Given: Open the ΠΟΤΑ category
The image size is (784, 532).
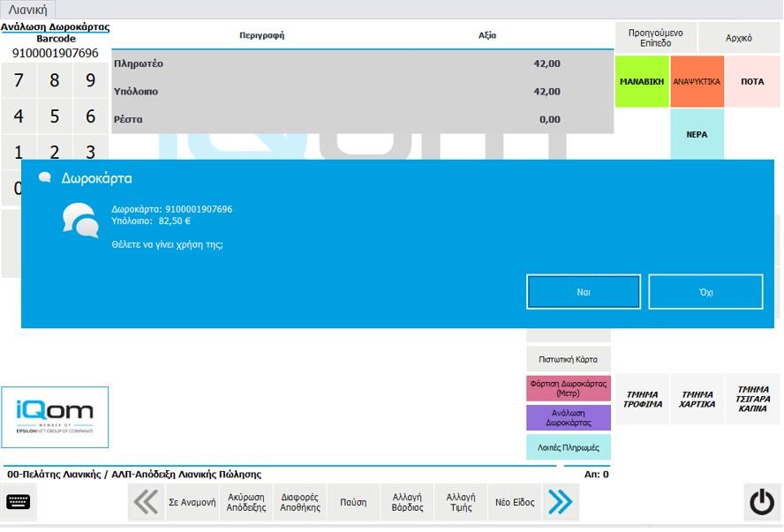Looking at the screenshot, I should [752, 81].
